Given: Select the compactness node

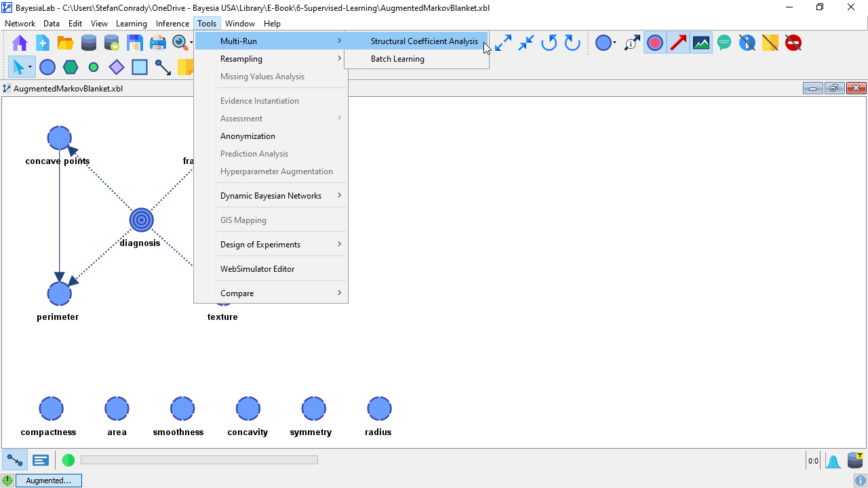Looking at the screenshot, I should [51, 409].
